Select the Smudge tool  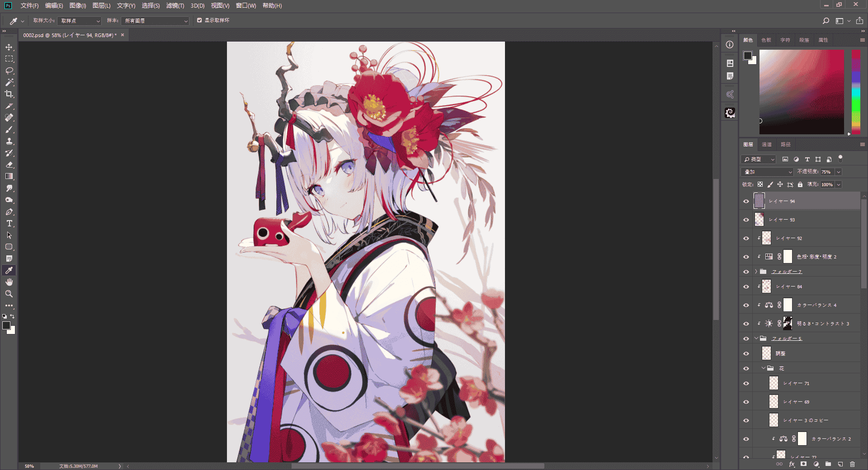click(9, 188)
